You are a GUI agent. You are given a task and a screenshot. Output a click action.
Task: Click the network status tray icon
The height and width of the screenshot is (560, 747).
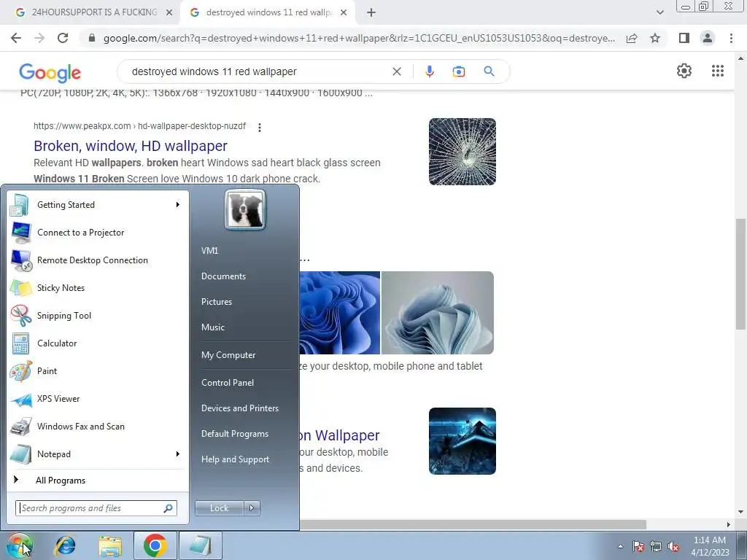(656, 547)
